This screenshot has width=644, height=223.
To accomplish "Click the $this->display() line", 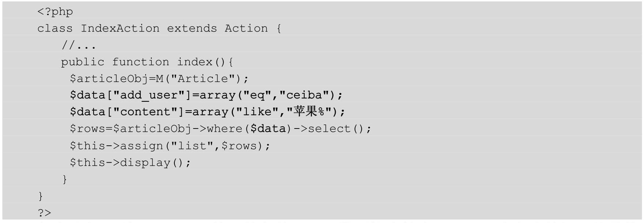I will [130, 163].
